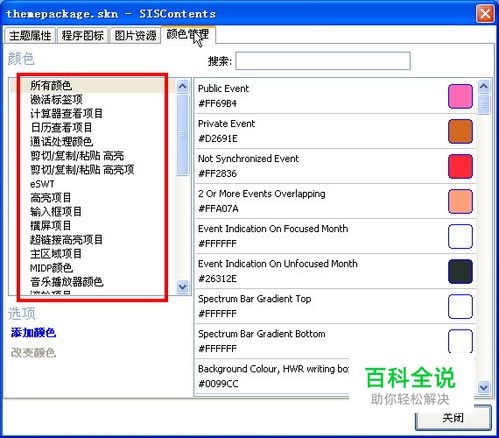499x438 pixels.
Task: Click the color list scrollbar thumb
Action: 484,105
